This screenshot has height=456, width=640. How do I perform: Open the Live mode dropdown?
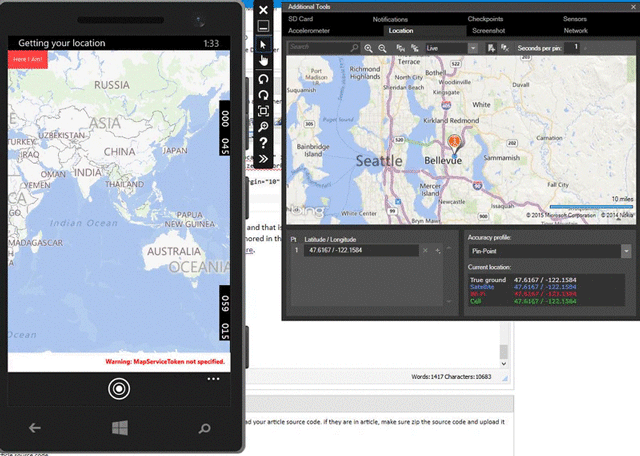coord(473,48)
